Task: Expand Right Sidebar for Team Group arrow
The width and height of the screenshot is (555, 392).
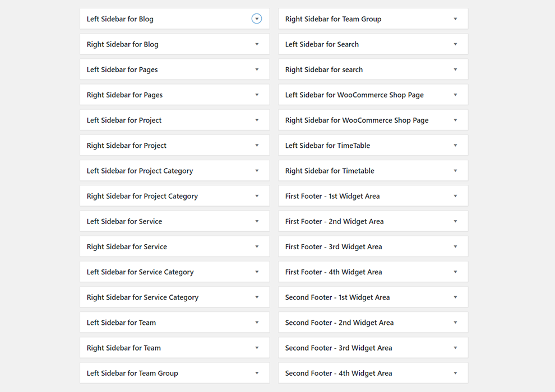Action: tap(455, 19)
